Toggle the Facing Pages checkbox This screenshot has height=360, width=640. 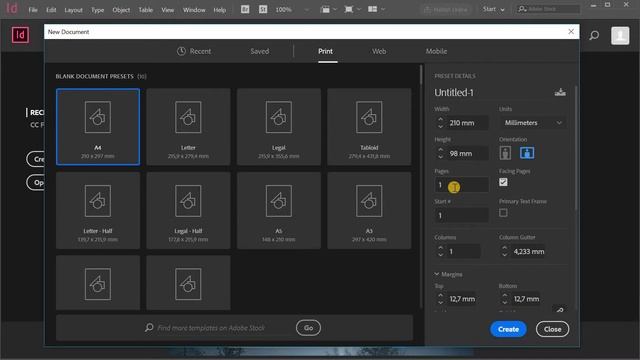(503, 182)
